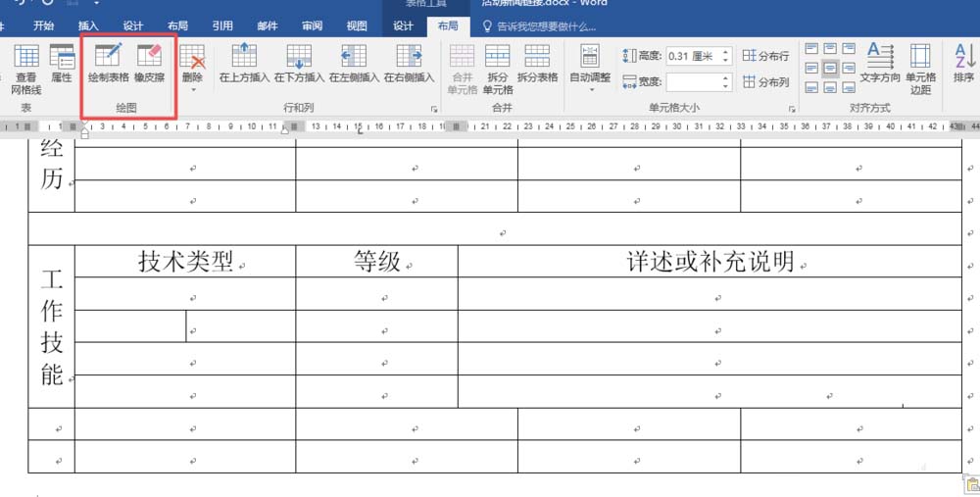This screenshot has width=980, height=497.
Task: Increase 宽度 column width with up arrow
Action: [725, 77]
